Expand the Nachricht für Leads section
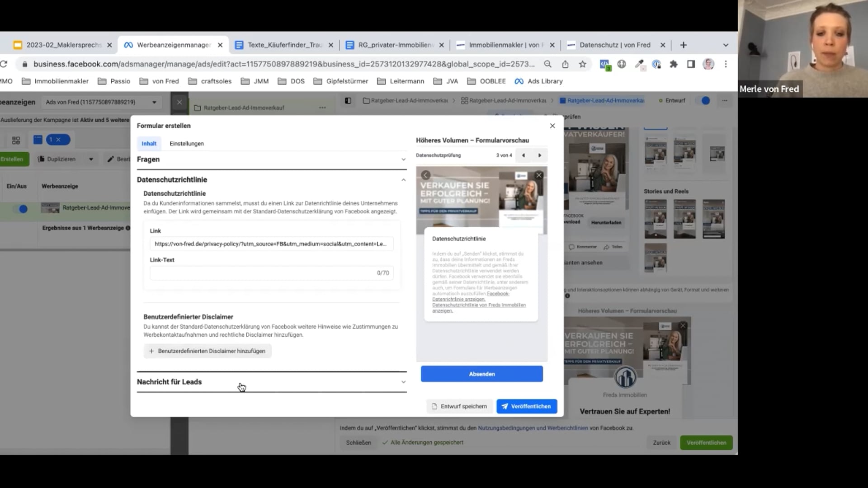The height and width of the screenshot is (488, 868). click(x=272, y=382)
